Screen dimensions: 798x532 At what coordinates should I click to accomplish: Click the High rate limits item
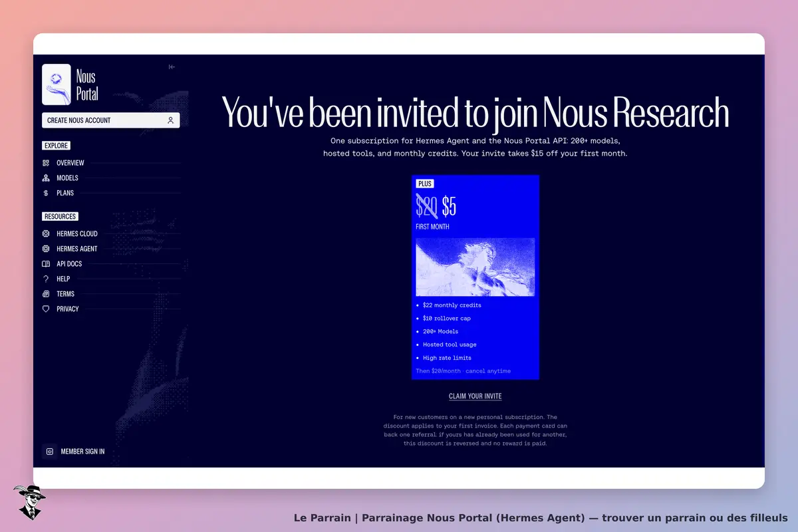coord(447,358)
